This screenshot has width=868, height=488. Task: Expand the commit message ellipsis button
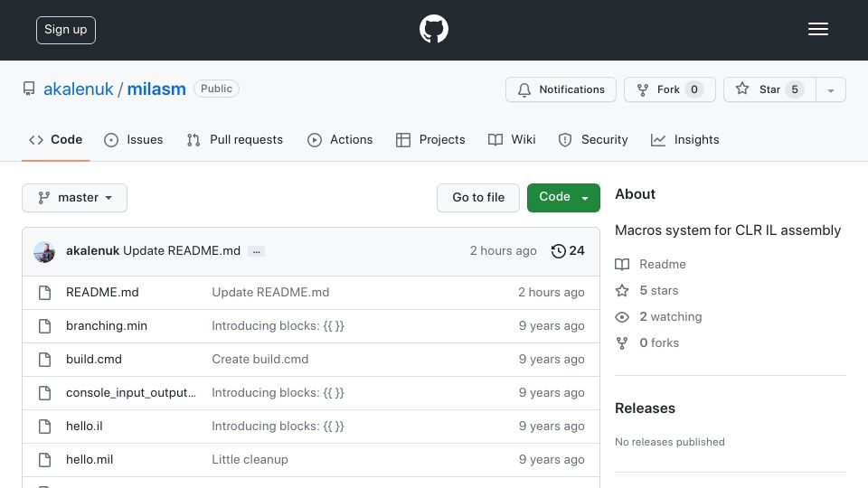pos(256,251)
